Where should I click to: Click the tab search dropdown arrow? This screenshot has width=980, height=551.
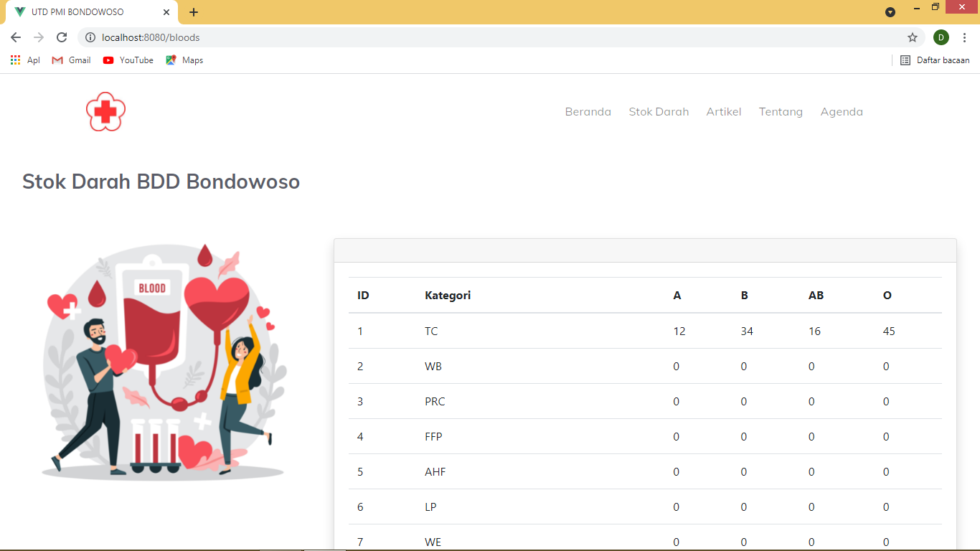890,12
